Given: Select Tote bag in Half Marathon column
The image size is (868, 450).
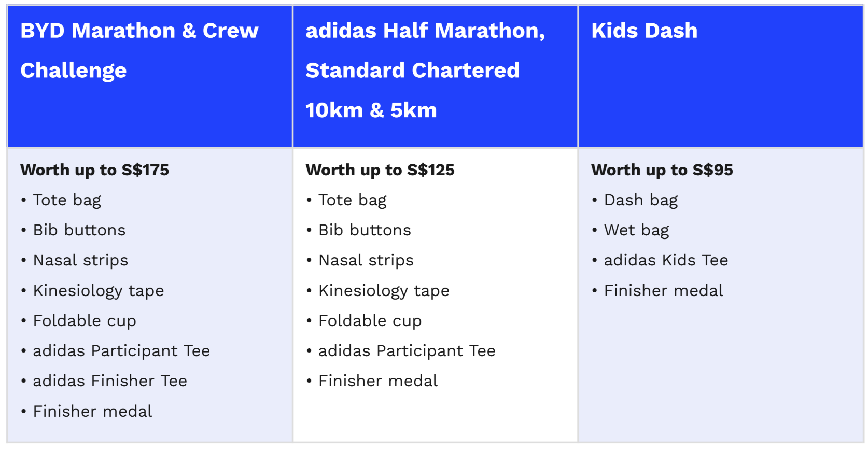Looking at the screenshot, I should (353, 200).
